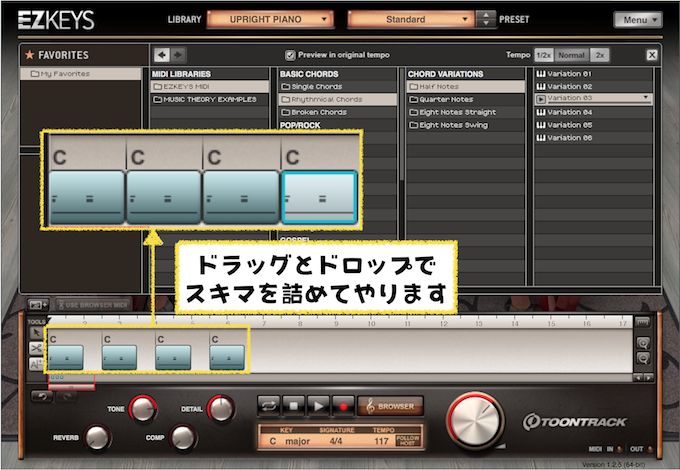Adjust the Detail knob
The image size is (680, 470).
click(221, 408)
